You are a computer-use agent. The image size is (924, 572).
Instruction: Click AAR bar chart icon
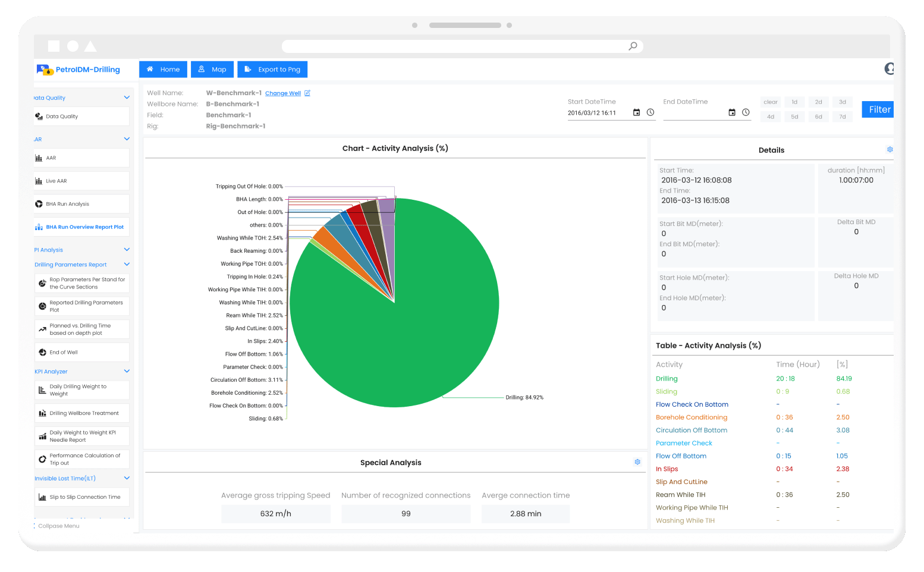pos(39,158)
